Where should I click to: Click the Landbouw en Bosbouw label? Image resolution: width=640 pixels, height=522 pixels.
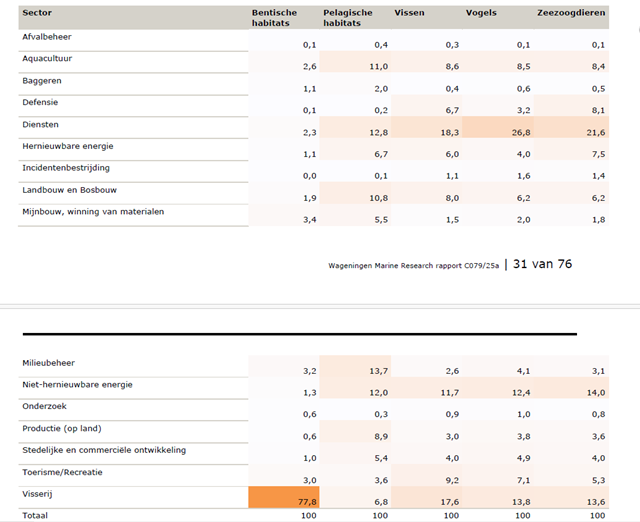[x=69, y=190]
